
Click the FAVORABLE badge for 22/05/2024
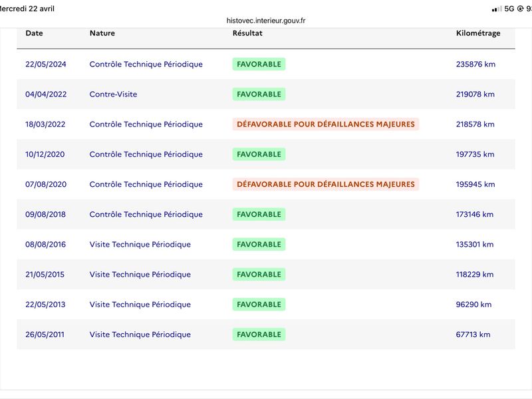pos(259,64)
